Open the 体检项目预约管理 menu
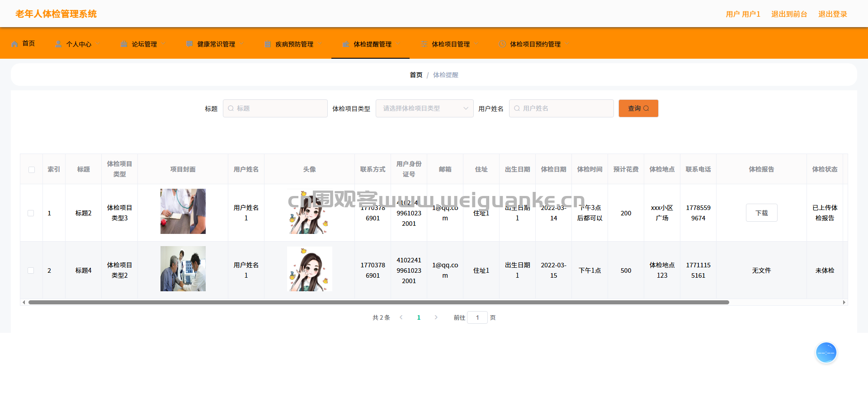This screenshot has width=868, height=415. pyautogui.click(x=535, y=44)
